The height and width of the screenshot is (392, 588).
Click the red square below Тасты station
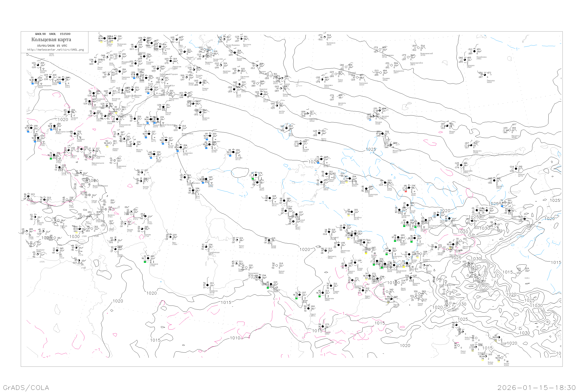pyautogui.click(x=406, y=191)
